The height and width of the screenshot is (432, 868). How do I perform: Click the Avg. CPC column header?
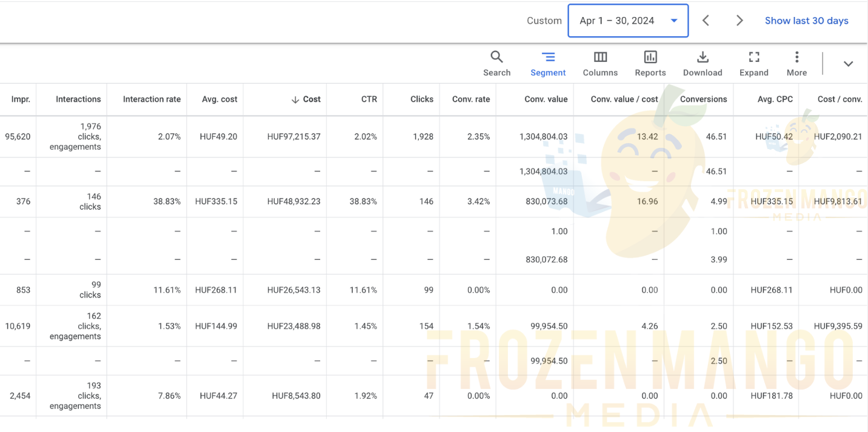(775, 99)
